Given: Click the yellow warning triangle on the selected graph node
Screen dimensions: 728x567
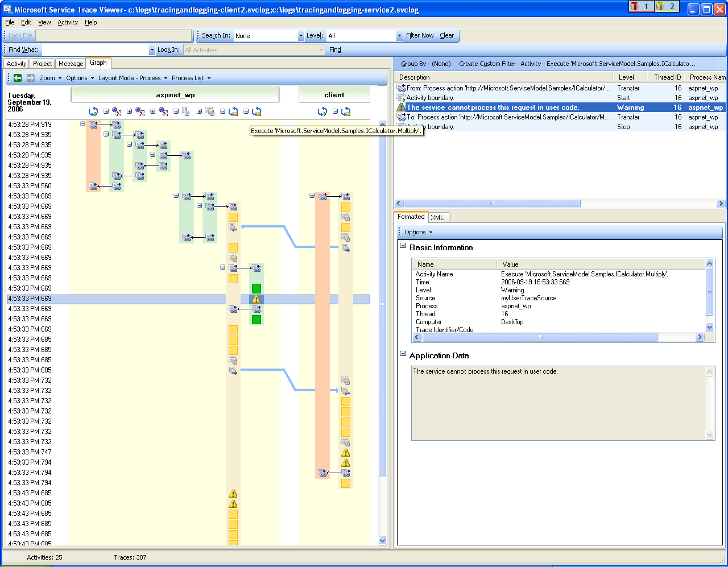Looking at the screenshot, I should pos(256,299).
